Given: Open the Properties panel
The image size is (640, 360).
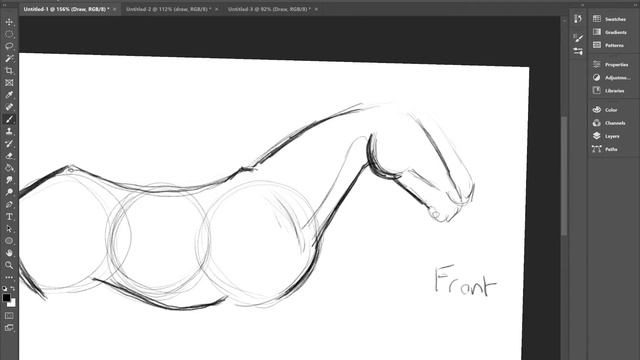Looking at the screenshot, I should click(x=611, y=64).
